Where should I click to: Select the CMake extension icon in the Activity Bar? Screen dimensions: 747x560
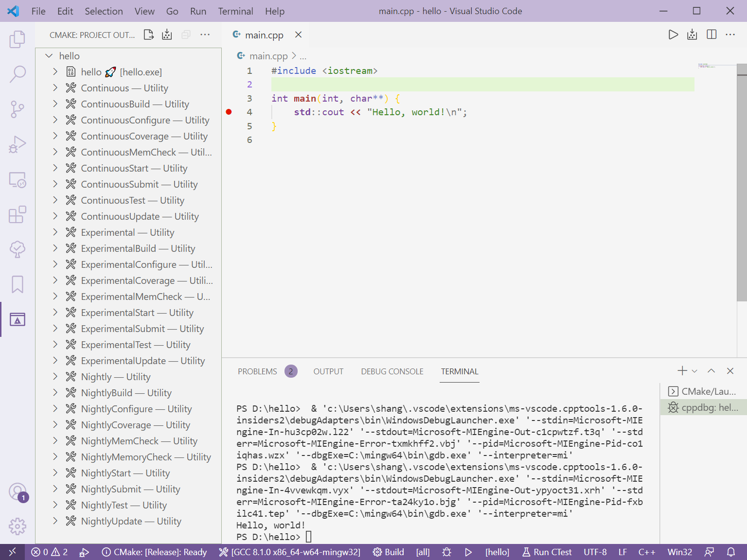coord(18,319)
